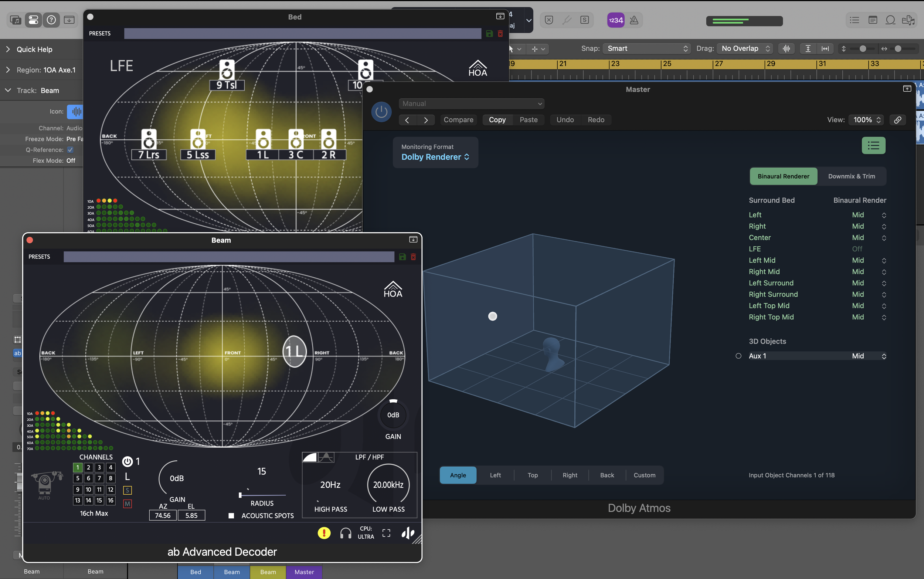Open the Drag No Overlap dropdown
924x579 pixels.
click(x=744, y=49)
